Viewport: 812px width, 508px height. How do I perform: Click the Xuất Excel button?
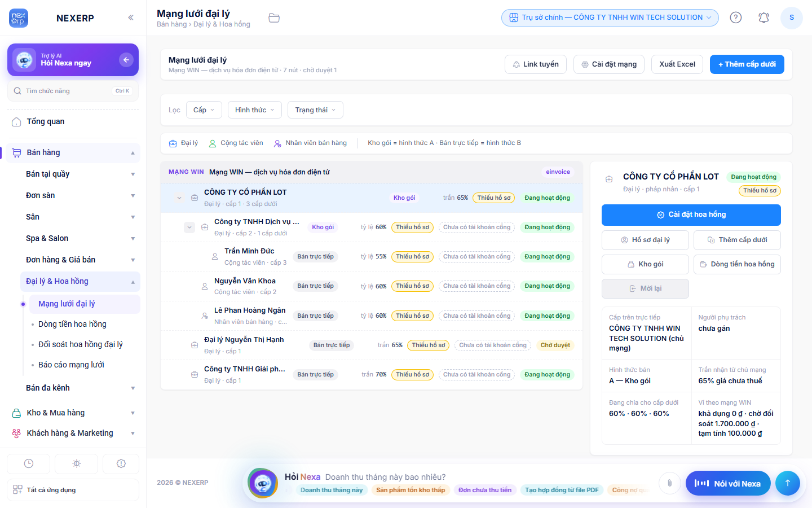pyautogui.click(x=677, y=64)
